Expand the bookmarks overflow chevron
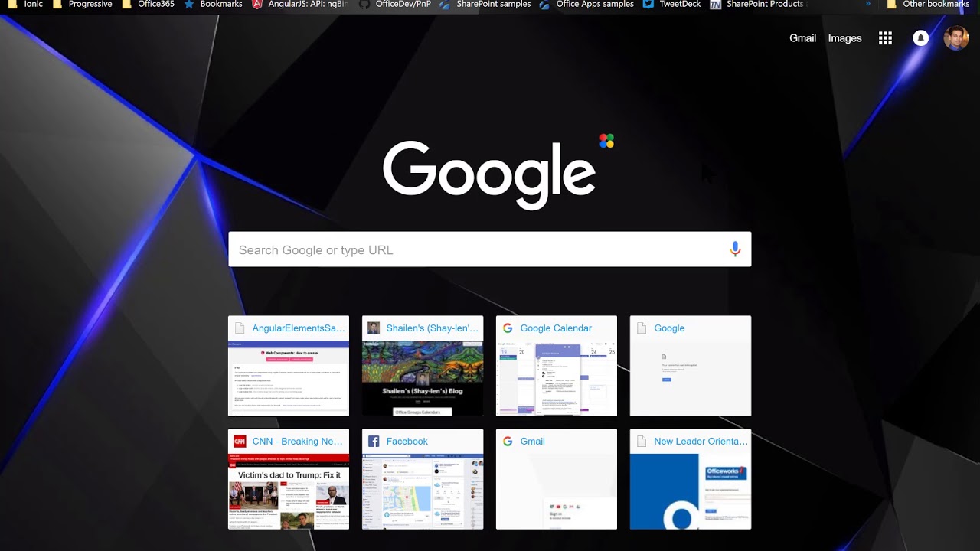980x551 pixels. click(867, 4)
